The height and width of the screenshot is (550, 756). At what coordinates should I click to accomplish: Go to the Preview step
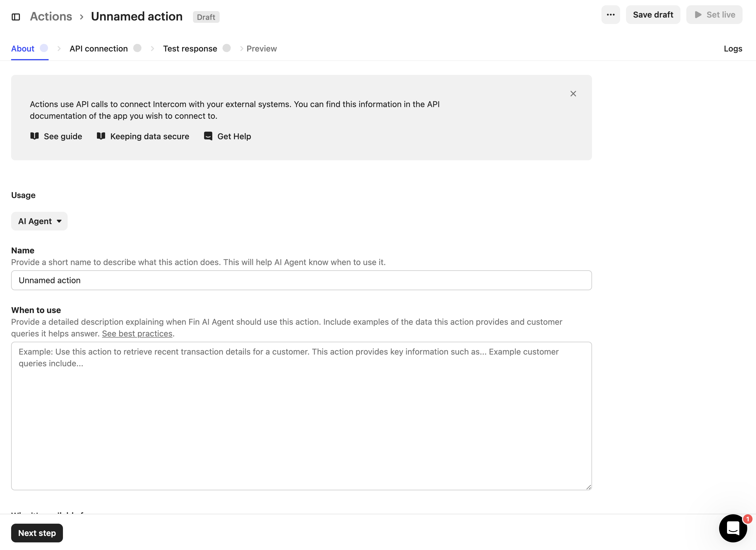261,49
